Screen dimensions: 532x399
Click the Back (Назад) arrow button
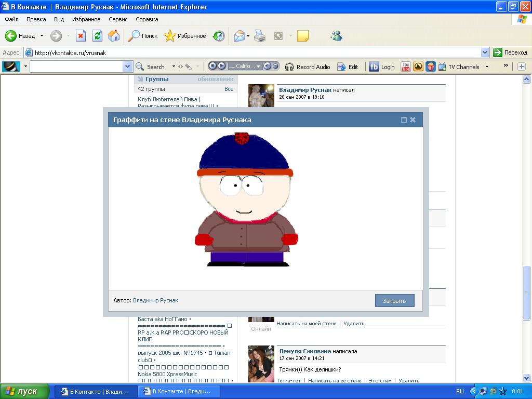click(x=20, y=36)
